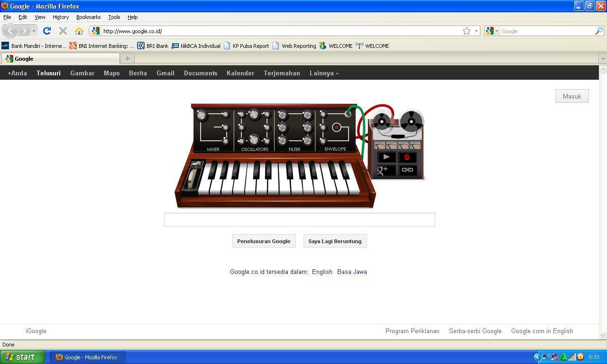This screenshot has width=607, height=364.
Task: Click the top-left Filter knob
Action: [x=283, y=115]
